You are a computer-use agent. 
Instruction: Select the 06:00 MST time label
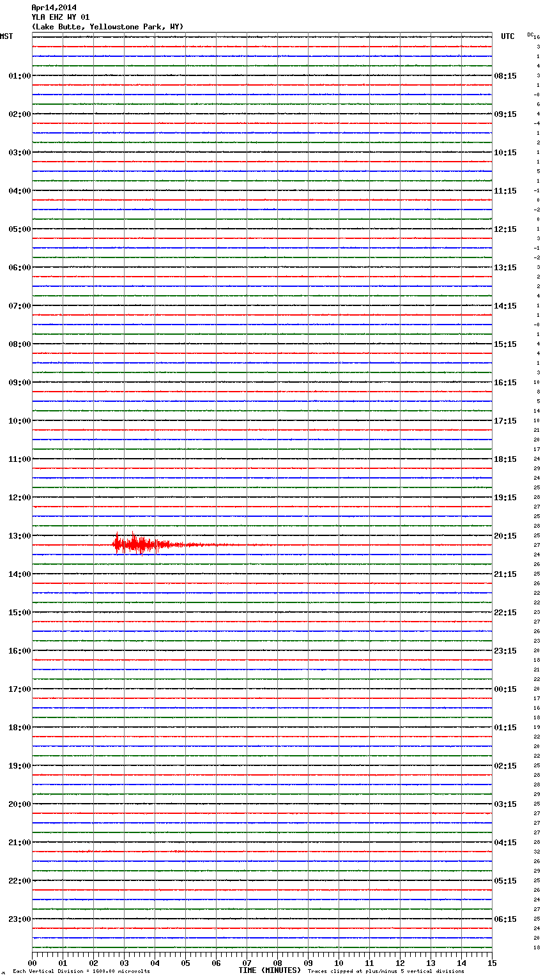coord(19,268)
